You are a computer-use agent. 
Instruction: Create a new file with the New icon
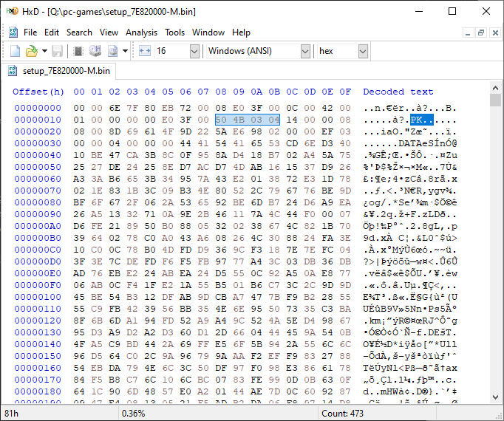pyautogui.click(x=15, y=51)
